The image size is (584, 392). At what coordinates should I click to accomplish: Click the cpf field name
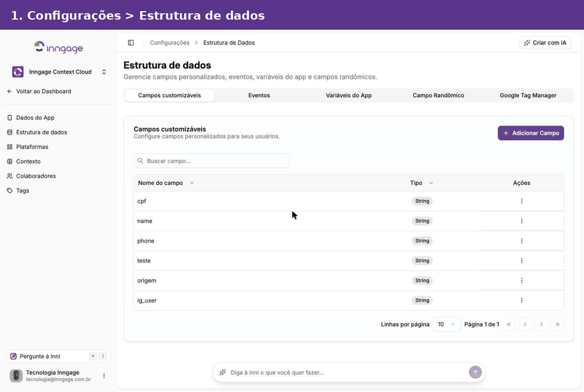coord(142,201)
